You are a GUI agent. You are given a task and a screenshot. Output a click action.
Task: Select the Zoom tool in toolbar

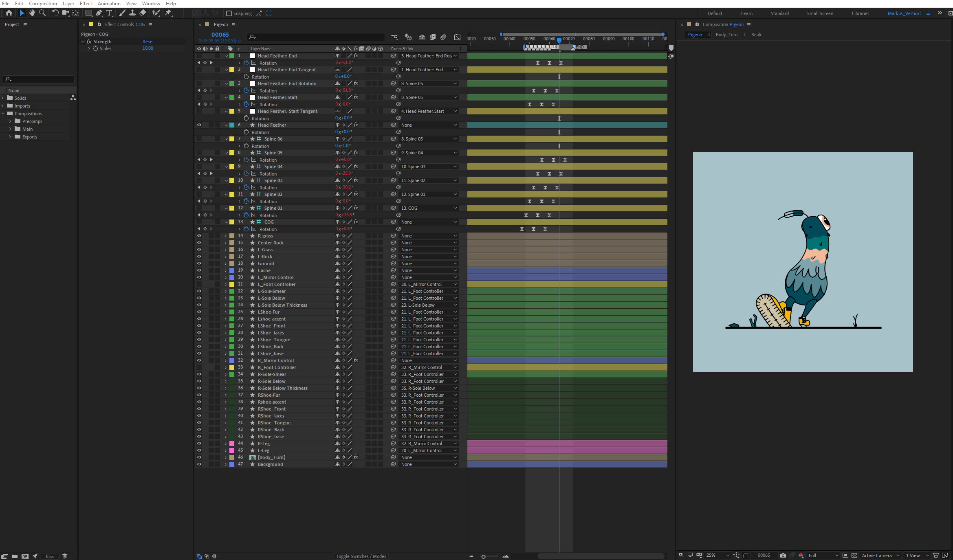pyautogui.click(x=42, y=13)
